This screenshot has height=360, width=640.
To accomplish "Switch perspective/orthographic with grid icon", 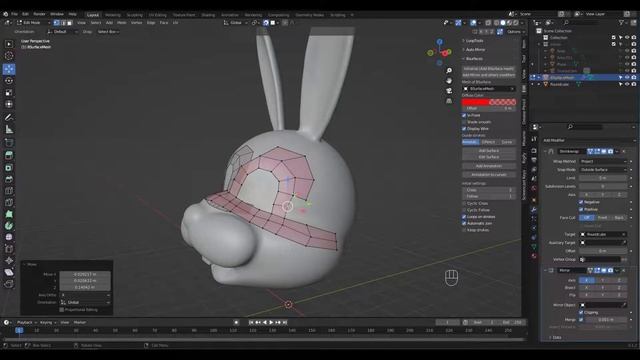I will point(449,100).
